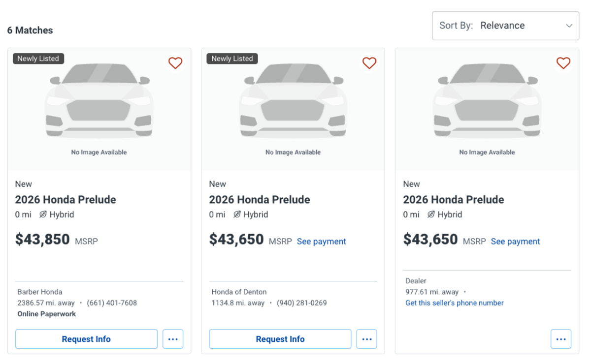Image resolution: width=591 pixels, height=364 pixels.
Task: Open more options menu on Honda of Denton listing
Action: (x=366, y=339)
